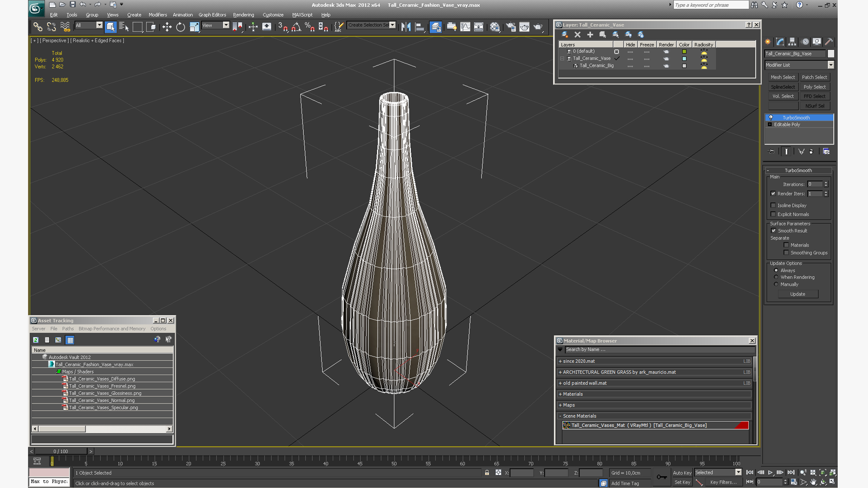The width and height of the screenshot is (868, 488).
Task: Click the Mirror tool icon
Action: coord(406,27)
